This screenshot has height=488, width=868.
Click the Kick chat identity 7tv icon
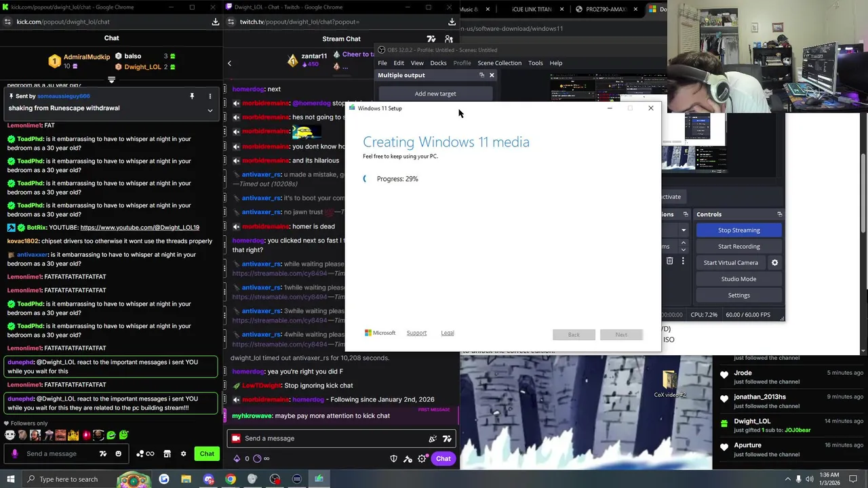tap(103, 453)
